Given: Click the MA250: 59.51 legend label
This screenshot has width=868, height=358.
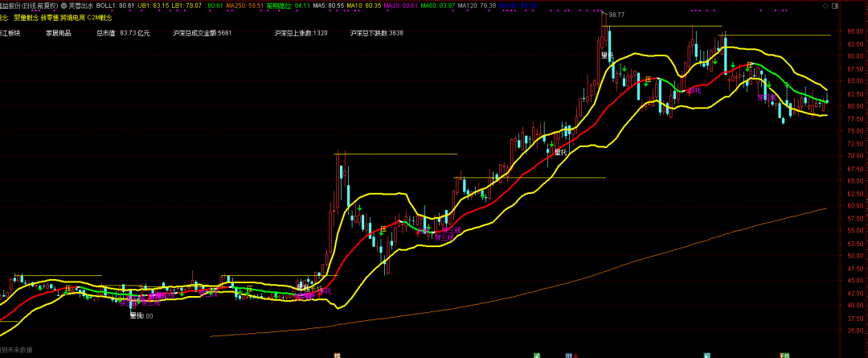Looking at the screenshot, I should pyautogui.click(x=244, y=5).
